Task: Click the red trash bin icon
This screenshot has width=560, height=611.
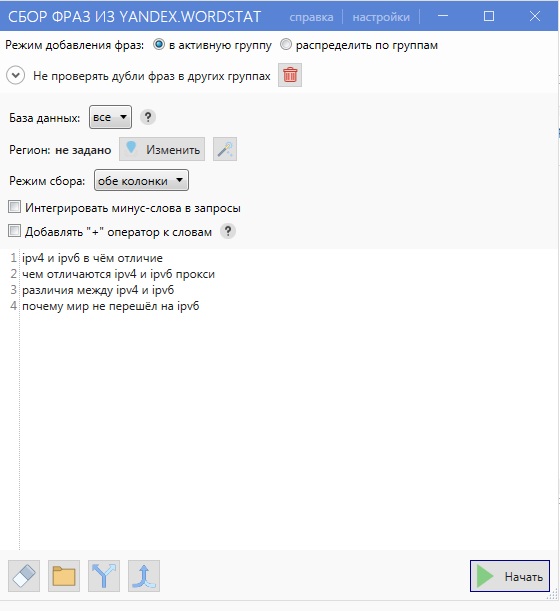Action: click(x=290, y=75)
